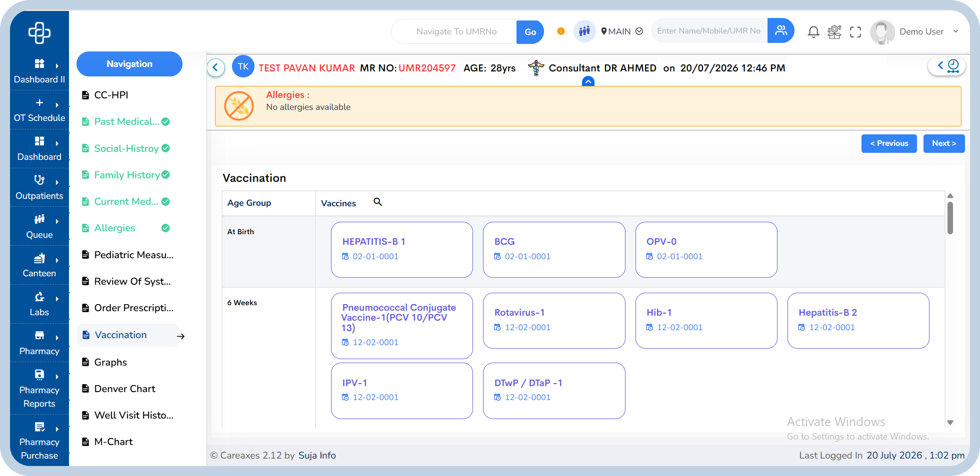The width and height of the screenshot is (980, 476).
Task: Open Review Of Systems section
Action: [126, 281]
